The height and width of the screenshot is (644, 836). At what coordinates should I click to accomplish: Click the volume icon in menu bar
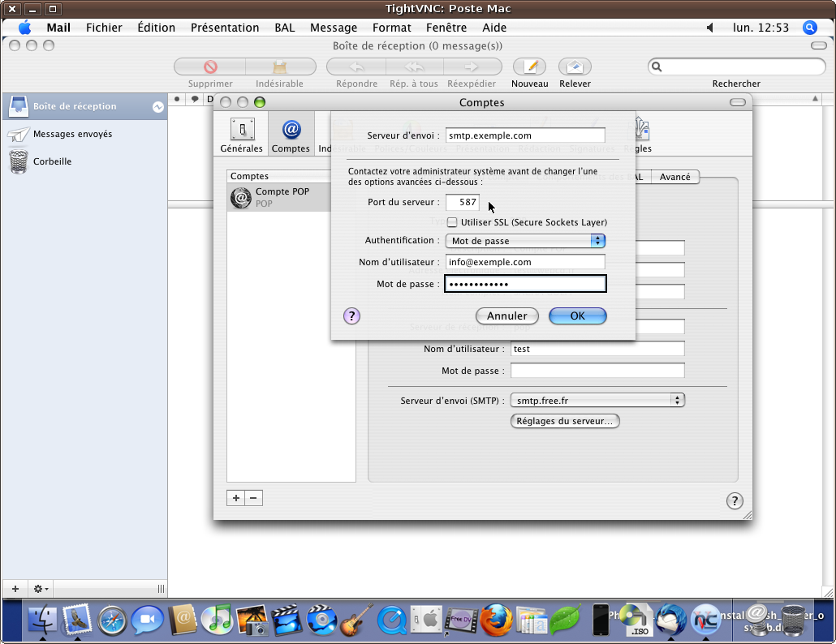click(x=710, y=28)
